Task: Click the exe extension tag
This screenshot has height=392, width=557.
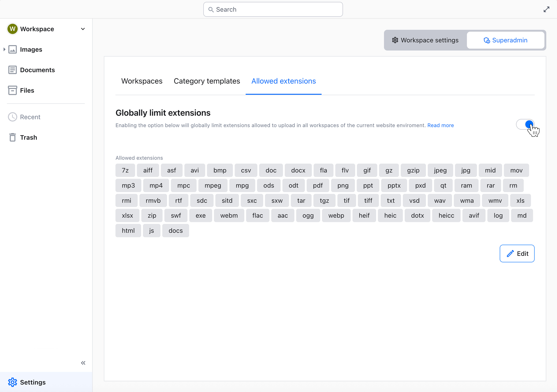Action: (x=200, y=215)
